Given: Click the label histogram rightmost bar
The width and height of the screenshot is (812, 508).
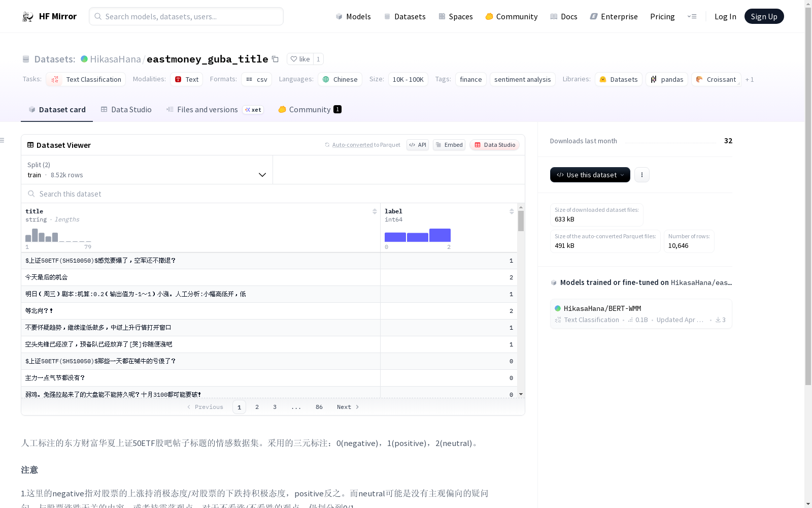Looking at the screenshot, I should click(x=440, y=235).
